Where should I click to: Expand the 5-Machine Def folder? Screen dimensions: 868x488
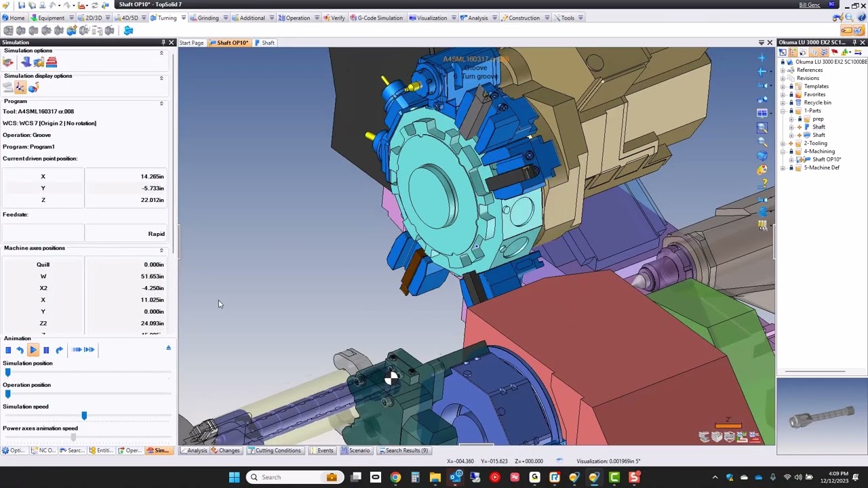pos(783,167)
